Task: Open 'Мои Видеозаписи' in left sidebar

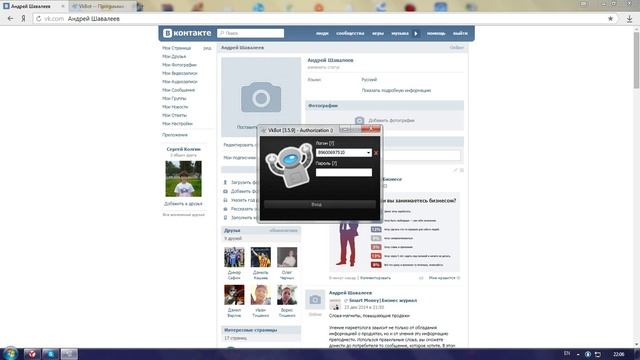Action: (180, 73)
